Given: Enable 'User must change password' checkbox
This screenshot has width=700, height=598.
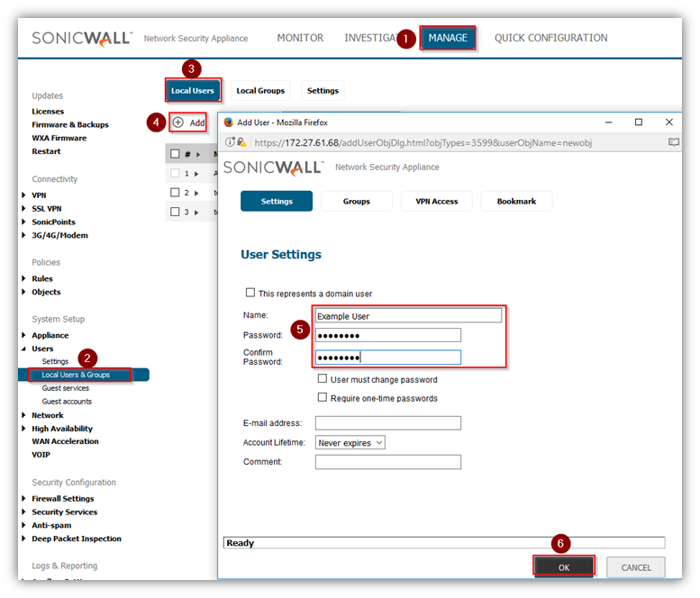Looking at the screenshot, I should (322, 378).
